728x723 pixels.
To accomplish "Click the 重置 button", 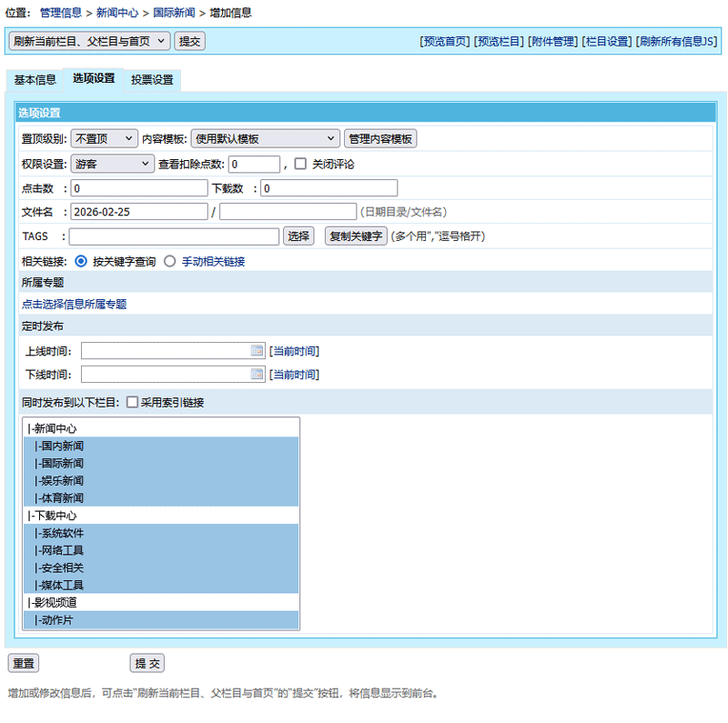I will 24,664.
